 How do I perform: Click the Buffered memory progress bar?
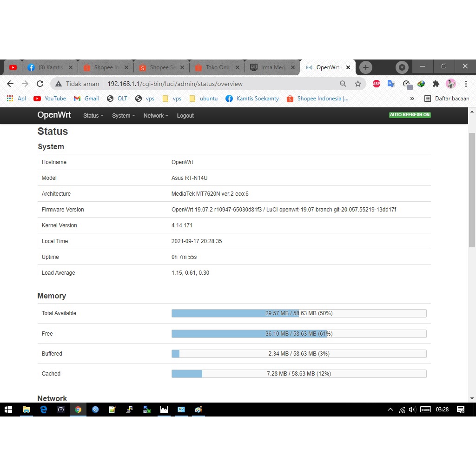299,354
